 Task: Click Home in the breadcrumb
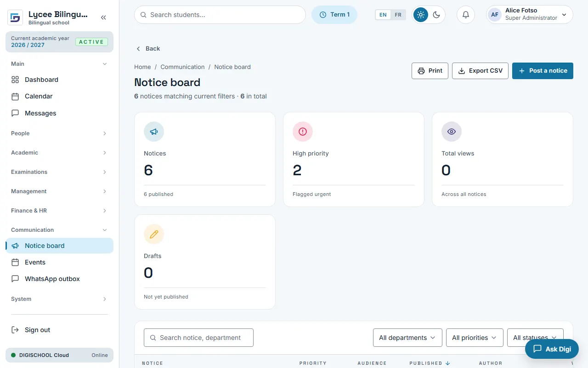(x=142, y=67)
